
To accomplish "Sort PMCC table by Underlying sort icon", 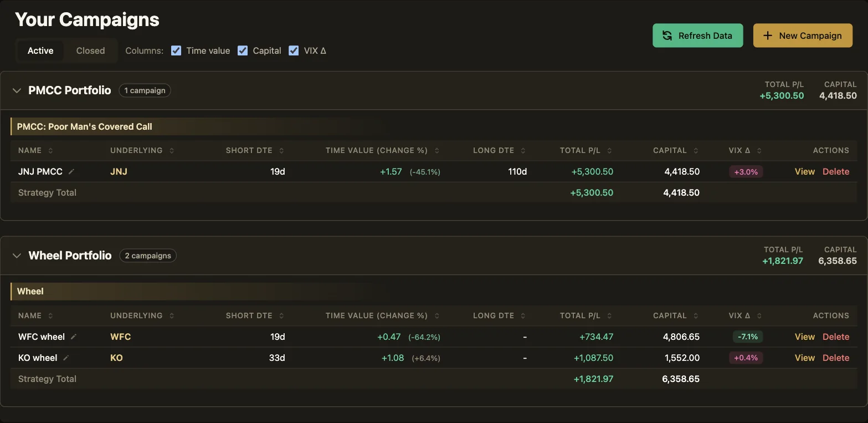I will coord(172,151).
